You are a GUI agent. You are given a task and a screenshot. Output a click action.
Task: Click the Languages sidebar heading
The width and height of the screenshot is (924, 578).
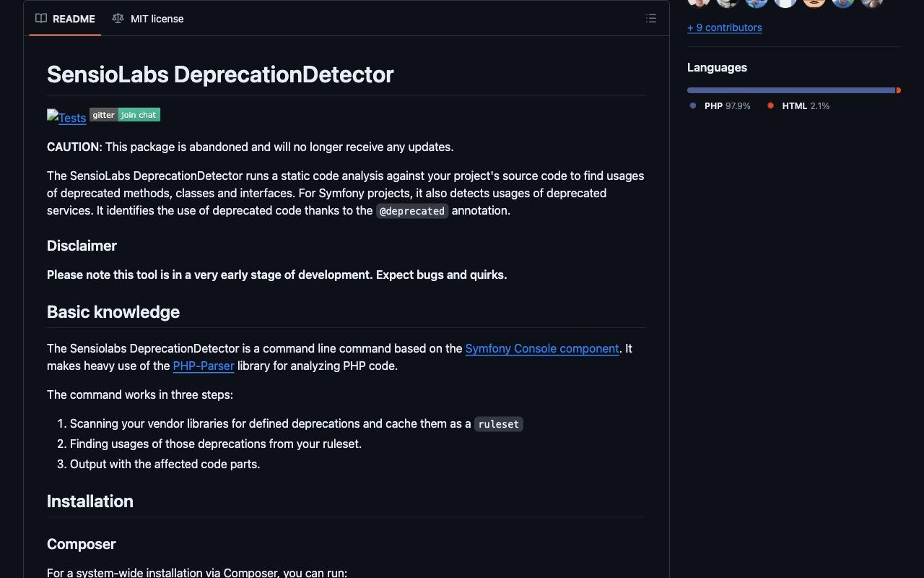[717, 67]
